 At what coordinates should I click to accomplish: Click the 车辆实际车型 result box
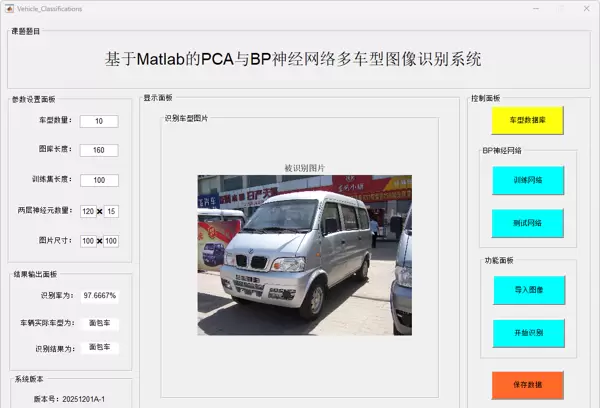[x=99, y=323]
